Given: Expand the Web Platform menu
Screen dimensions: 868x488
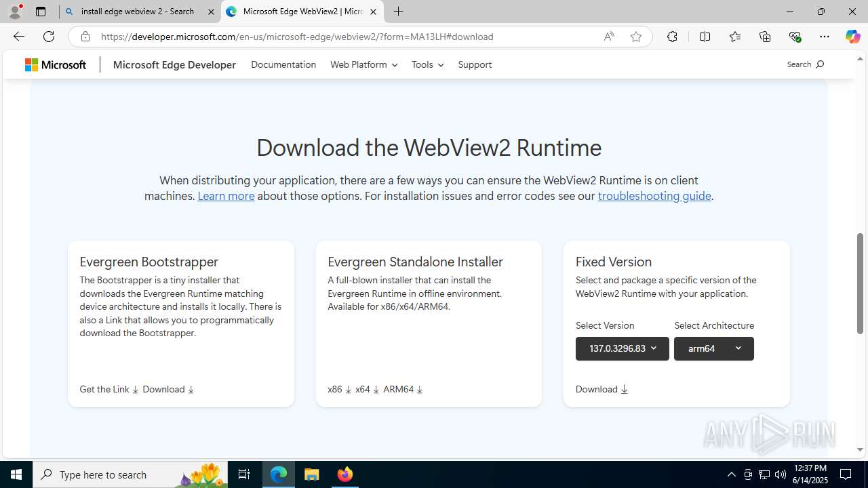Looking at the screenshot, I should tap(363, 64).
